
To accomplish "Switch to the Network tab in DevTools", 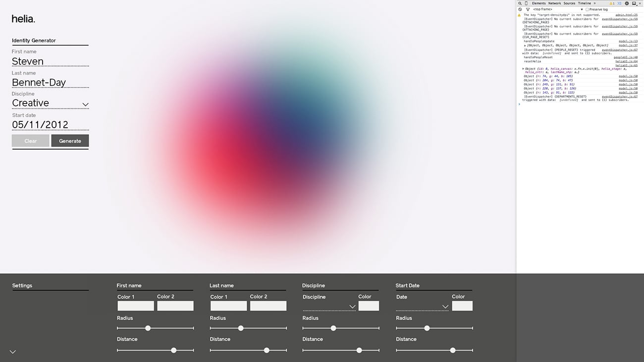I will pos(554,3).
